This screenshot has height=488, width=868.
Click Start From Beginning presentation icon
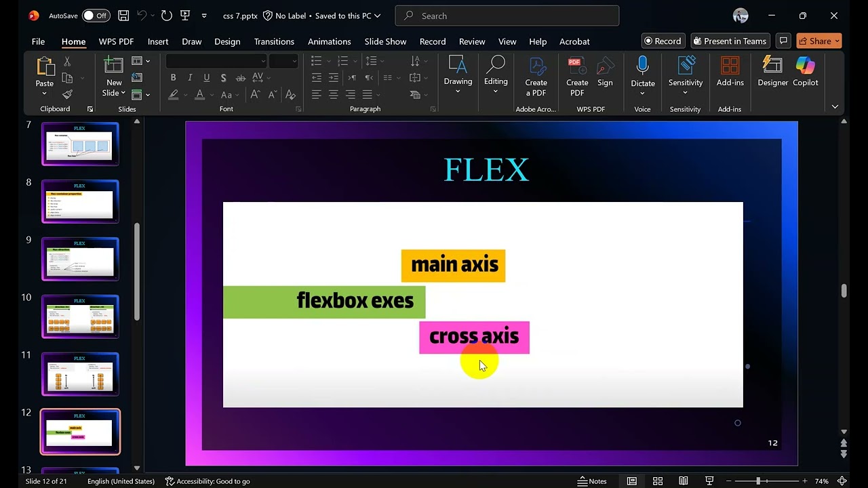pos(186,16)
